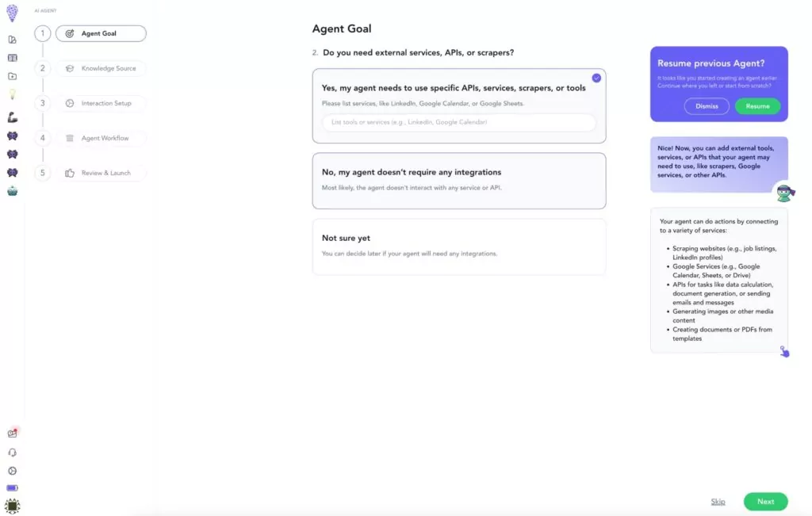This screenshot has width=812, height=516.
Task: Click the 'Resume previous Agent?' heading
Action: (x=710, y=63)
